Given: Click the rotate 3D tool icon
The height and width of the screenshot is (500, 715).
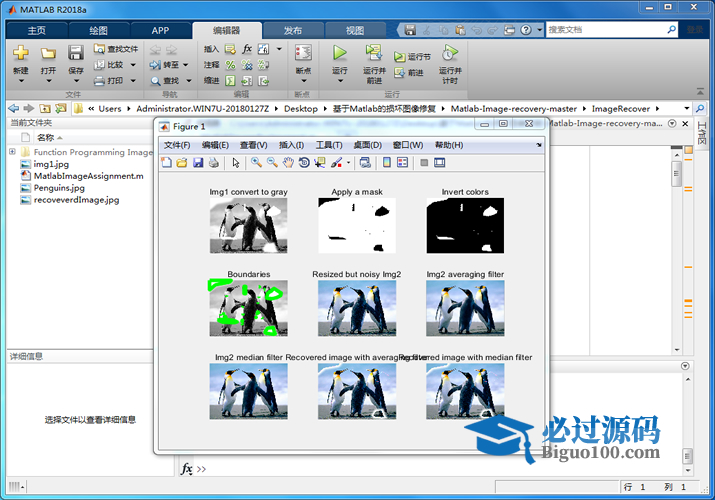Looking at the screenshot, I should (304, 162).
